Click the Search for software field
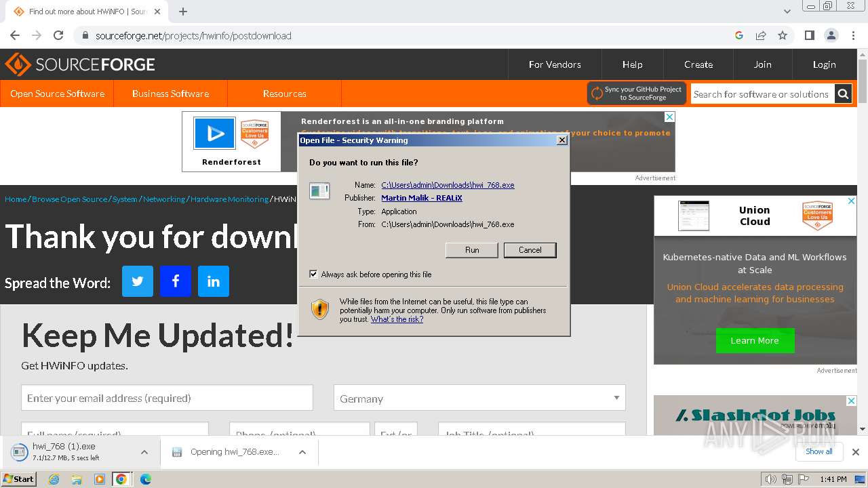868x488 pixels. point(762,94)
